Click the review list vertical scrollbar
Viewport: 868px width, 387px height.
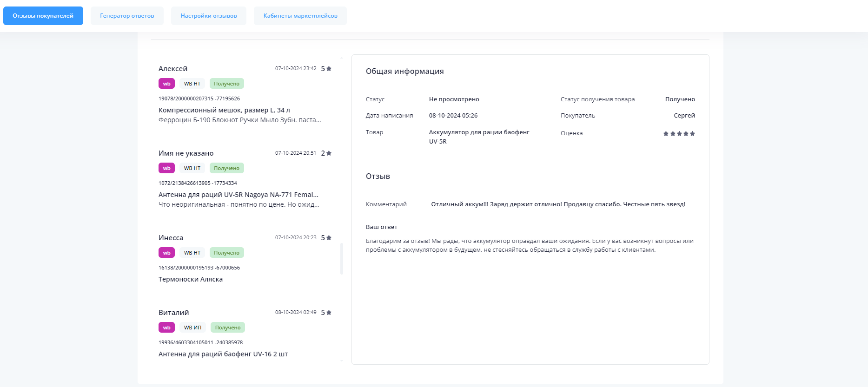point(342,259)
